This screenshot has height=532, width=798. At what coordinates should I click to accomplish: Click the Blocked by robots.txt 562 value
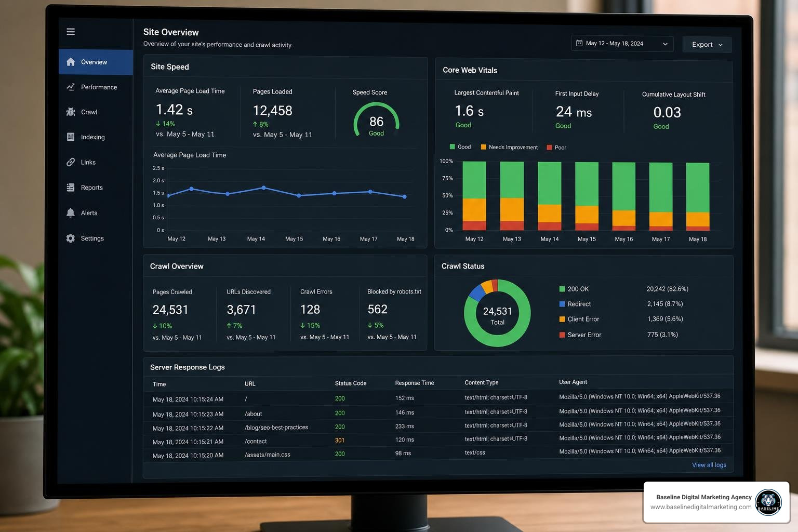pos(378,309)
